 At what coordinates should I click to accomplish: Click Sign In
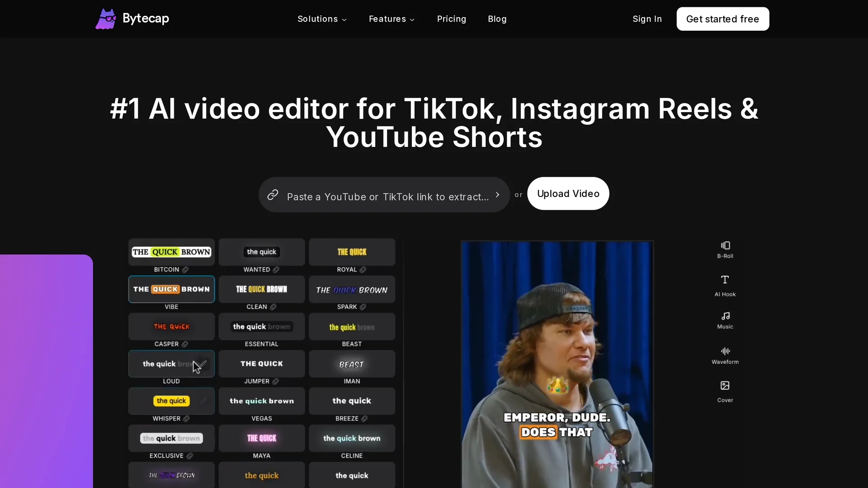pos(647,19)
